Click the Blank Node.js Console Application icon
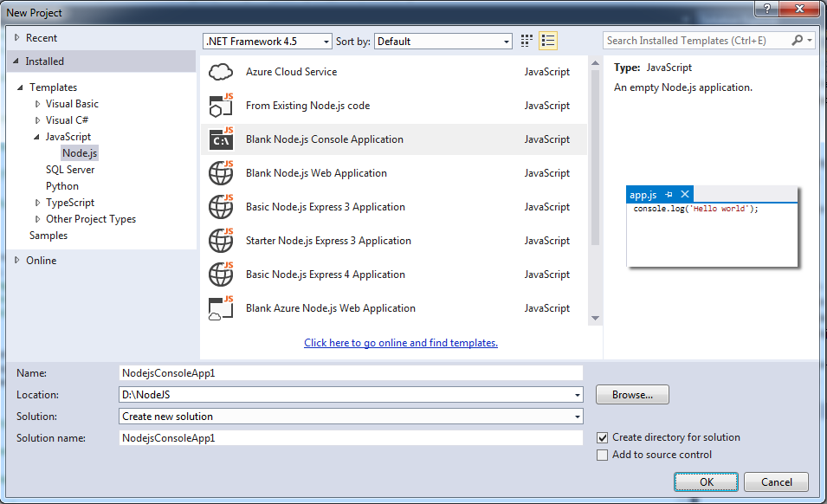 point(221,139)
